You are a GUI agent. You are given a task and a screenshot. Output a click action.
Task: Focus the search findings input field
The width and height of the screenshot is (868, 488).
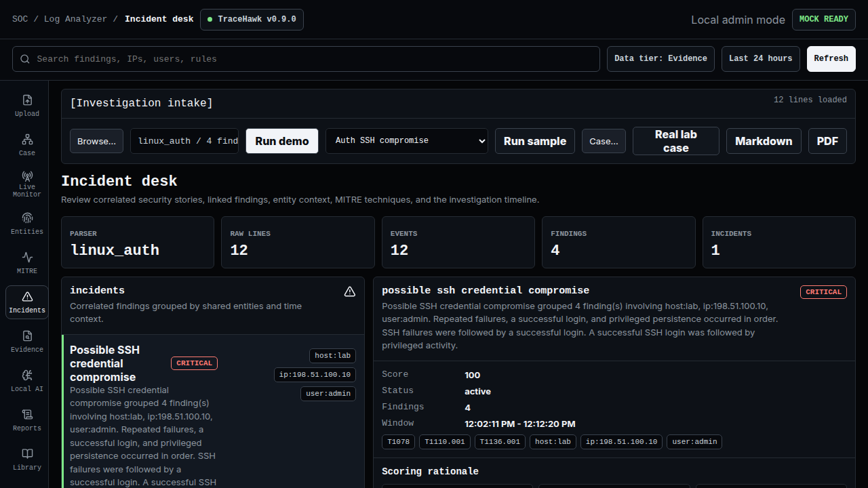[x=306, y=59]
